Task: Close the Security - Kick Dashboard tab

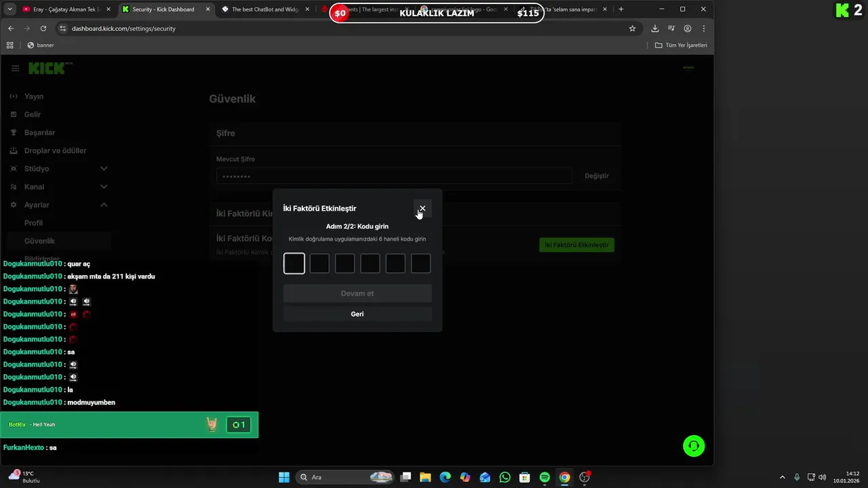Action: click(208, 9)
